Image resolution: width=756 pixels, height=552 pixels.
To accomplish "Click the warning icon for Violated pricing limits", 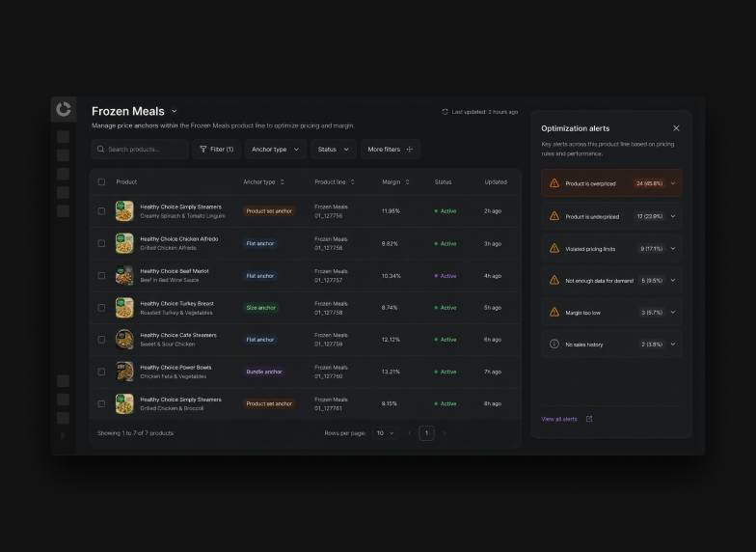I will point(554,249).
